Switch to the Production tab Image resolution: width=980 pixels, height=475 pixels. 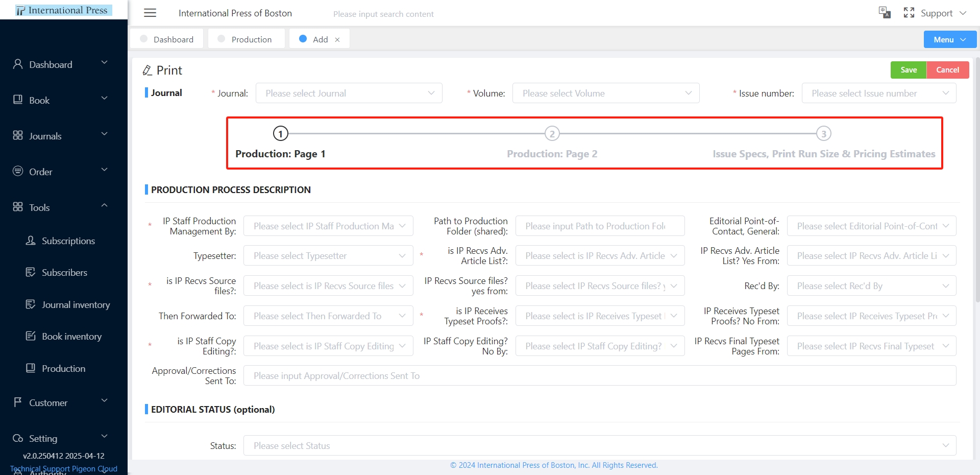pos(247,39)
